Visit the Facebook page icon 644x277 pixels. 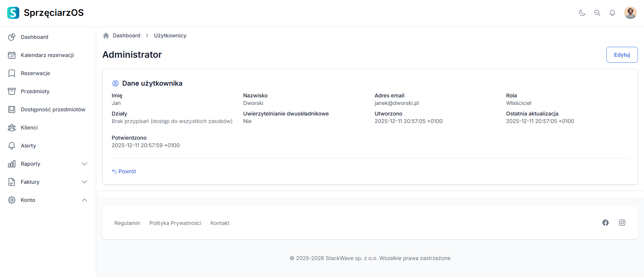[606, 223]
